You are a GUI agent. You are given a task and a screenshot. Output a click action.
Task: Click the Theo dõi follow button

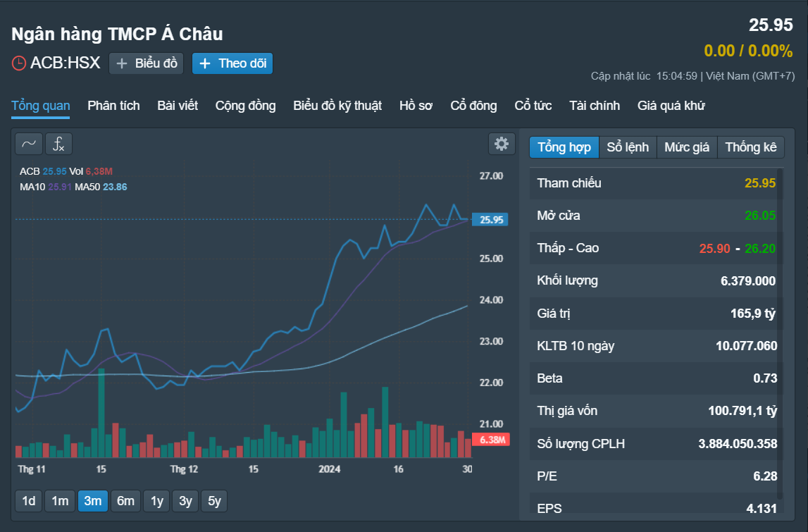click(232, 63)
